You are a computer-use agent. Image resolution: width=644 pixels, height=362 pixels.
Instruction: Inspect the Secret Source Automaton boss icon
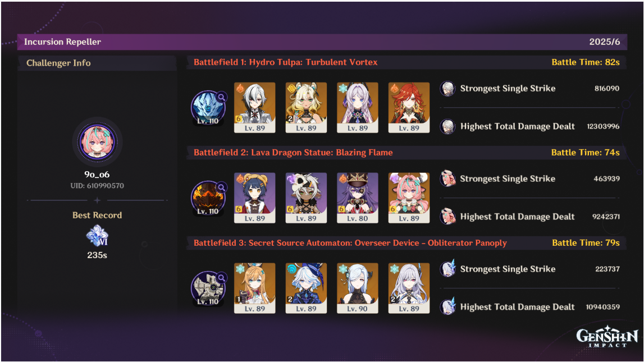point(208,288)
